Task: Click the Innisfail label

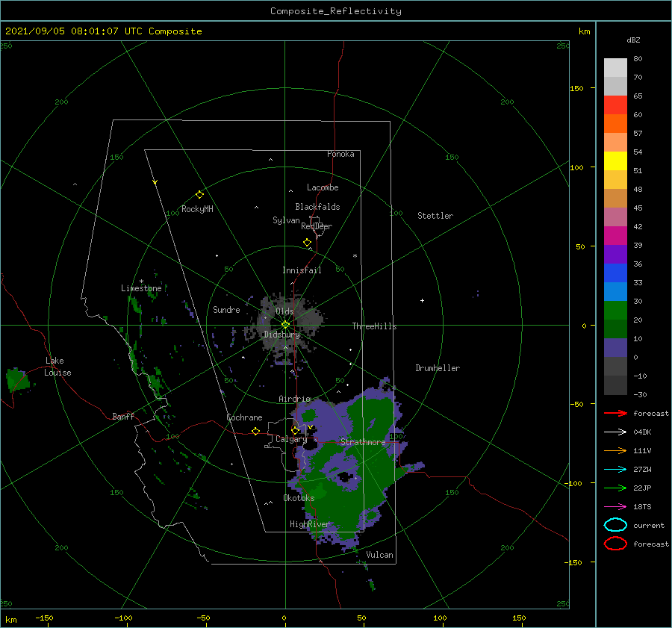Action: (302, 270)
